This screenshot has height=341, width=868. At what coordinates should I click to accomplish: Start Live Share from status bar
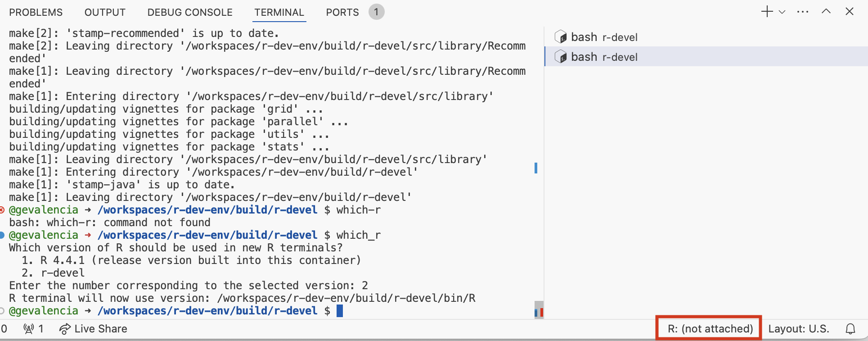pos(93,329)
